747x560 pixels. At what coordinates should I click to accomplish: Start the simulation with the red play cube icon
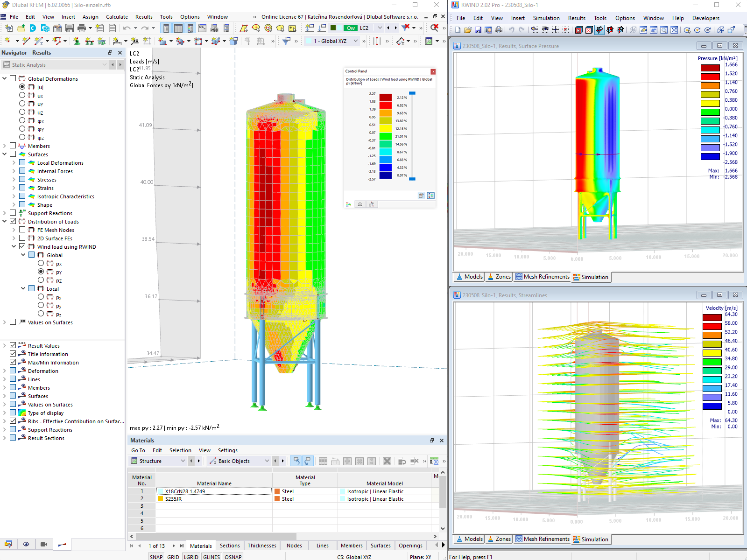point(578,29)
